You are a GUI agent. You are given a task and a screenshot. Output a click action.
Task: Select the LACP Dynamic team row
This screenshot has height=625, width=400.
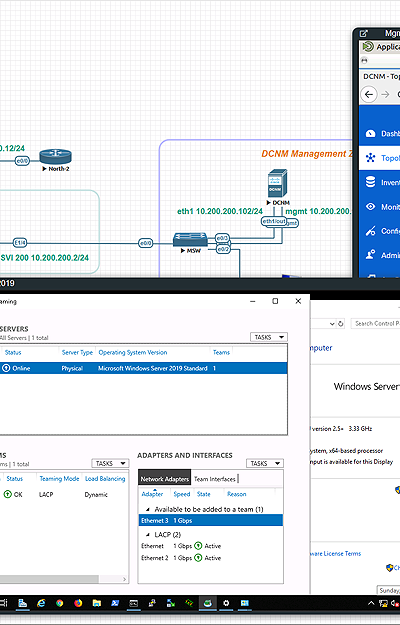click(x=65, y=494)
